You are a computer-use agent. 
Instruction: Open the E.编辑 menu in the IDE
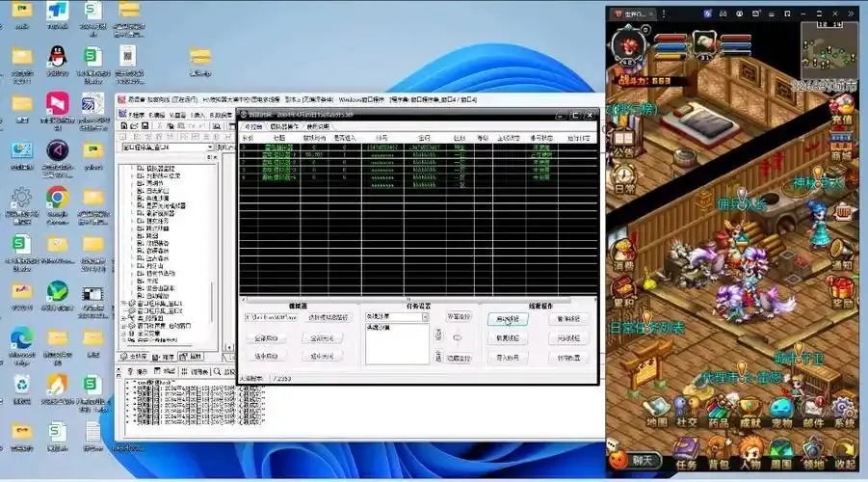tap(155, 115)
